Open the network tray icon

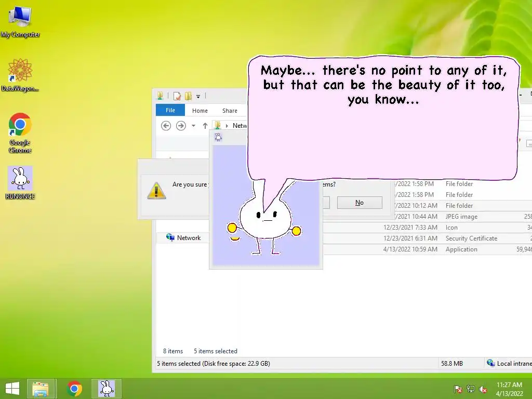pos(471,389)
